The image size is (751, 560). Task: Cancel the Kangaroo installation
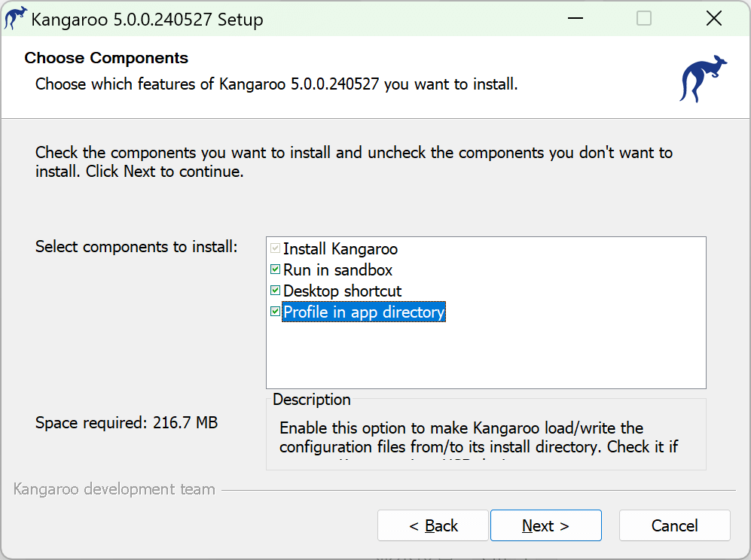674,525
